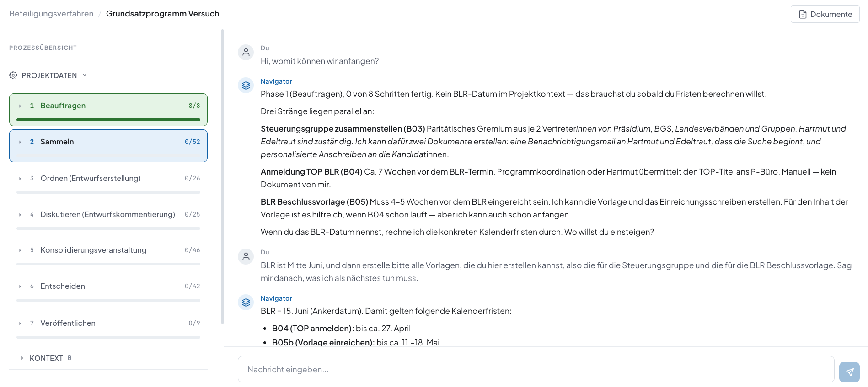Click Grundsatzprogramm Versuch breadcrumb title
The height and width of the screenshot is (387, 868).
[162, 14]
